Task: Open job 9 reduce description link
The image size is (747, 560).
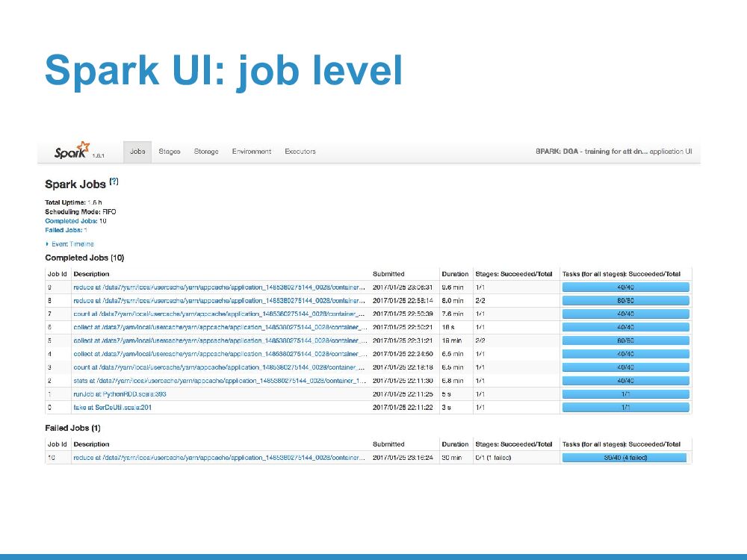Action: 219,287
